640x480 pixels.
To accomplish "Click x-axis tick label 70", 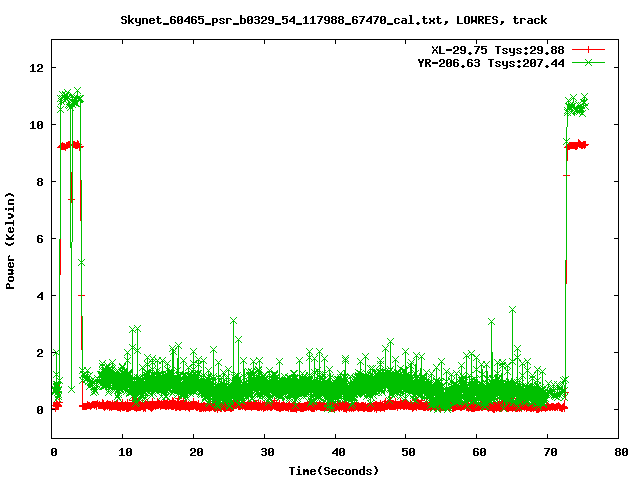I will click(x=551, y=452).
